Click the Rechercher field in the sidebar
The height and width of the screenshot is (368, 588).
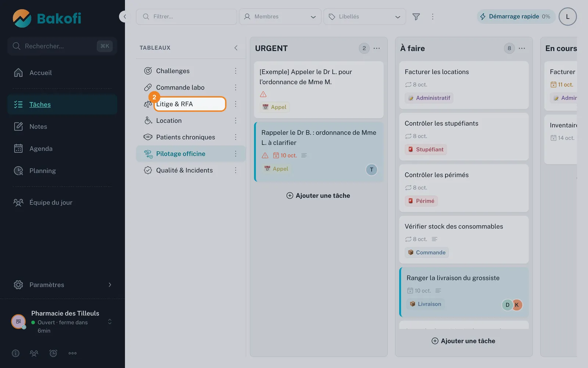click(62, 46)
